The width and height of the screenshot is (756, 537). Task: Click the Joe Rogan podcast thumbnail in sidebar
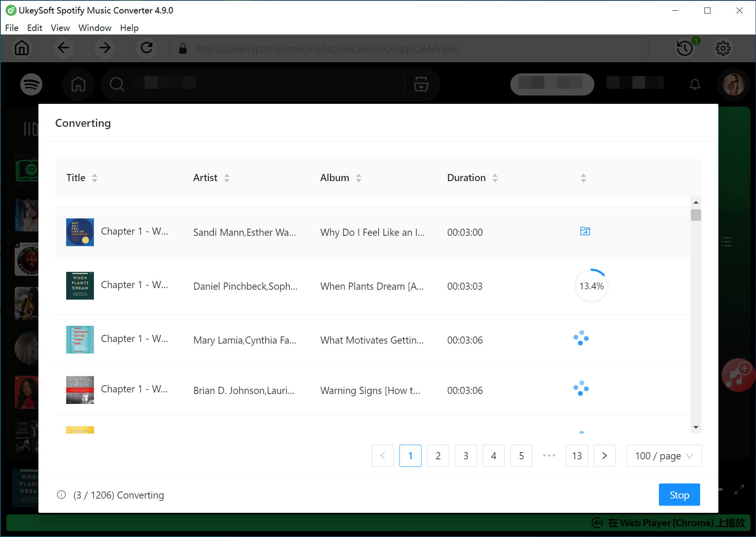coord(27,259)
